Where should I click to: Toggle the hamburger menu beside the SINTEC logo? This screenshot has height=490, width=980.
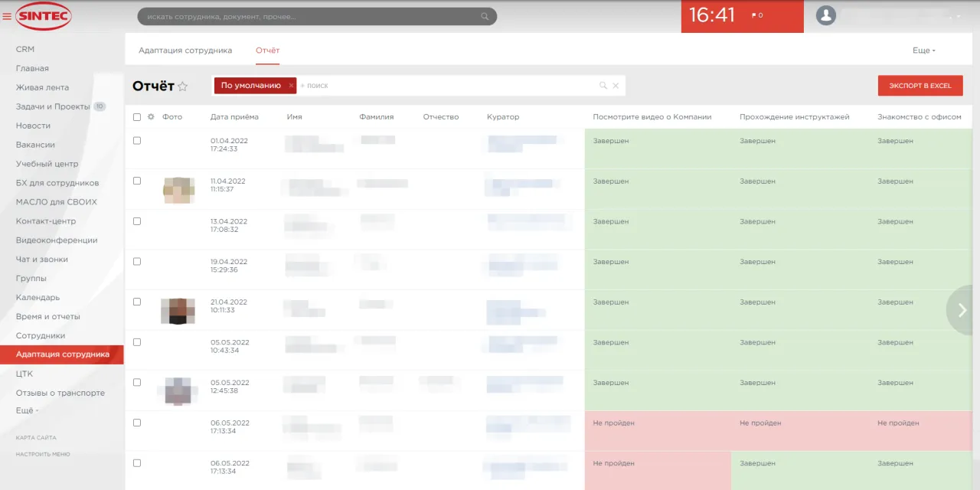[x=7, y=16]
